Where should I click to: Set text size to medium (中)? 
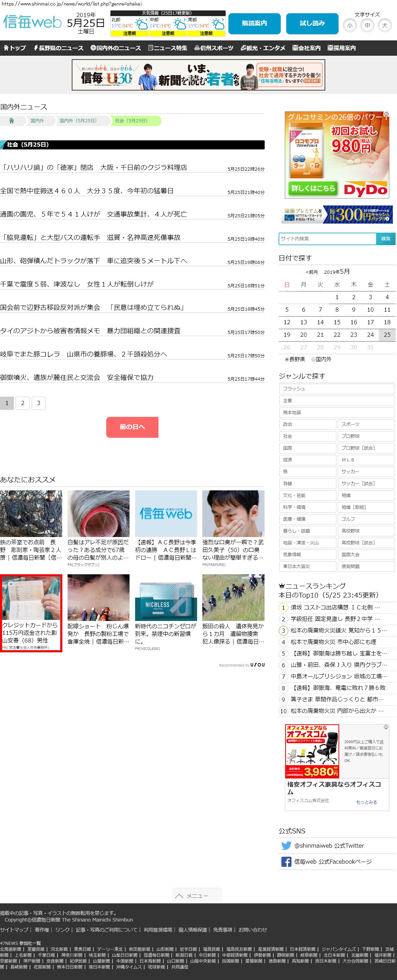(367, 25)
